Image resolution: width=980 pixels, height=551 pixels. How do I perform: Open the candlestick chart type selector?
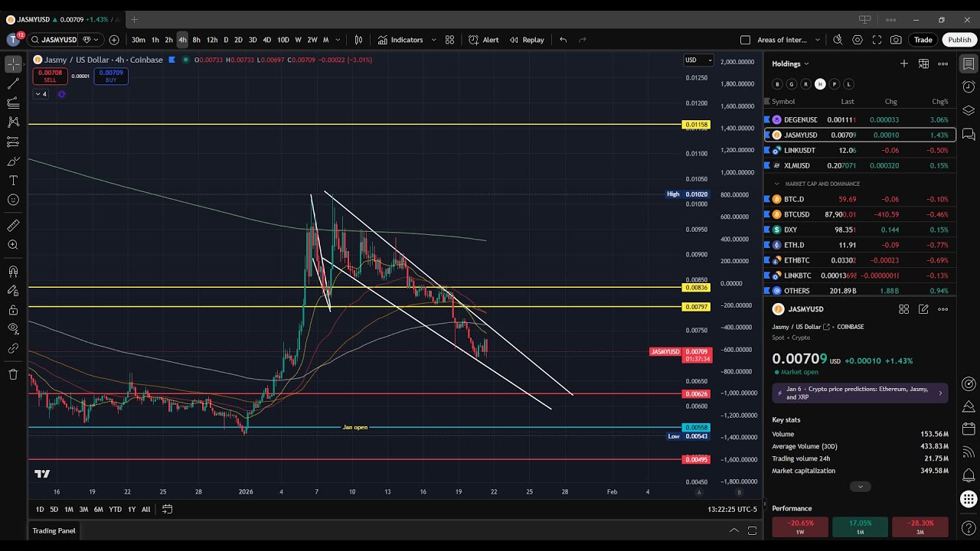click(358, 40)
